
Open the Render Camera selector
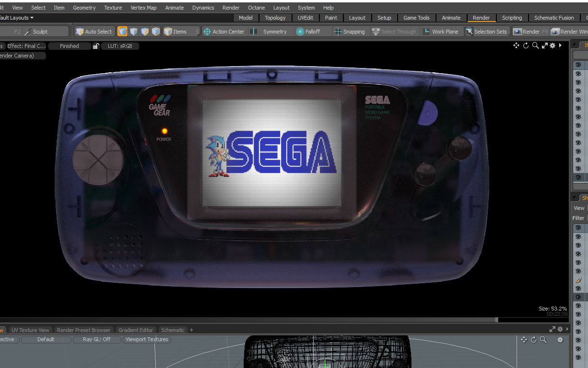[23, 56]
